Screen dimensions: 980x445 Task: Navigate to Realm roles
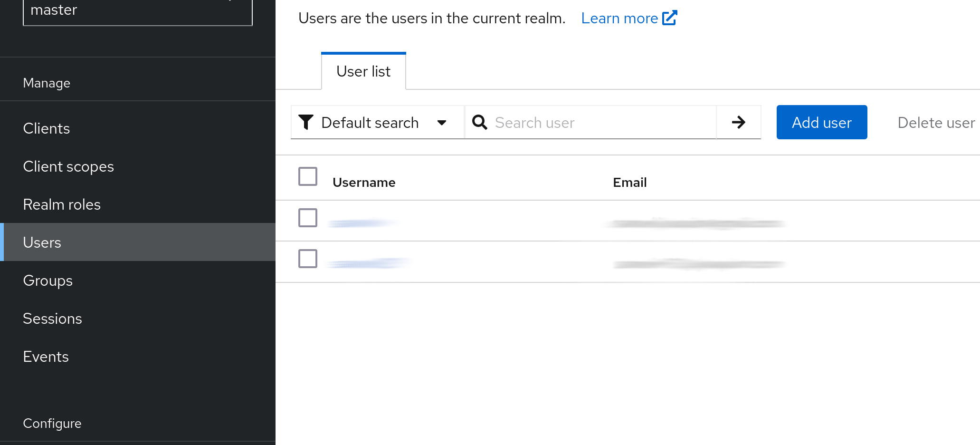click(62, 204)
